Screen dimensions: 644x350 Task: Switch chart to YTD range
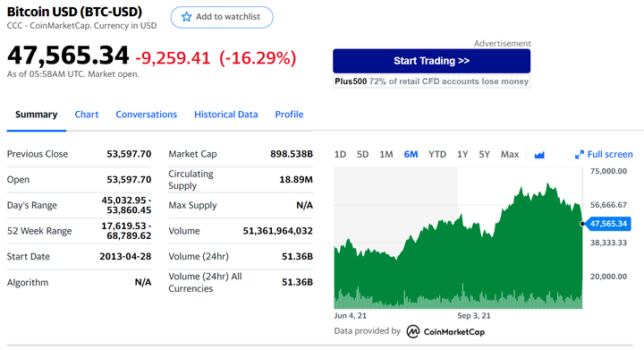[437, 155]
